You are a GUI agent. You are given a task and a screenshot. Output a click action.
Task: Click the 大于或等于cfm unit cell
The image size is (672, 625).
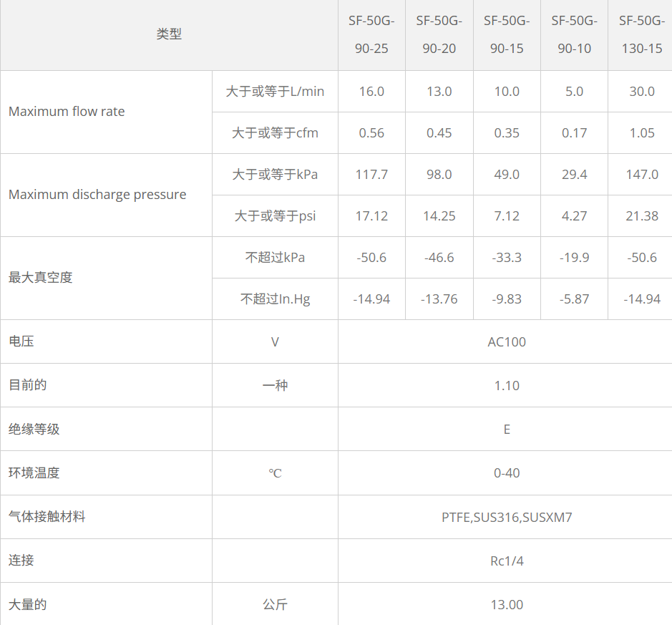[274, 133]
